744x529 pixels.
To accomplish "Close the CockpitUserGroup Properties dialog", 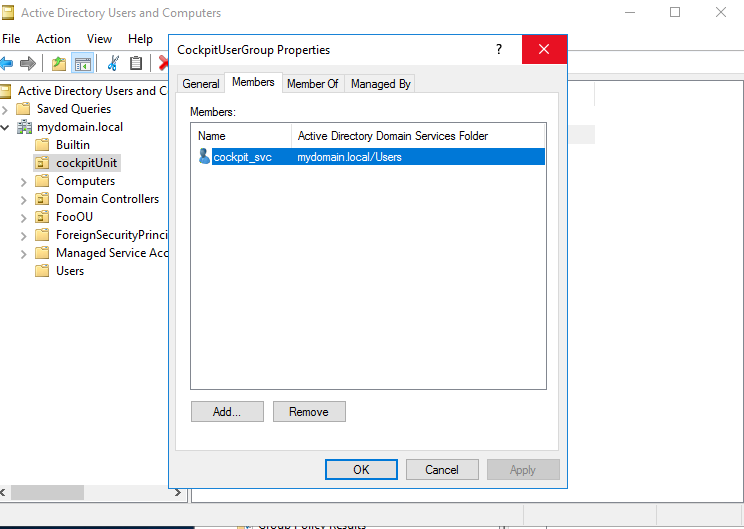I will tap(544, 49).
